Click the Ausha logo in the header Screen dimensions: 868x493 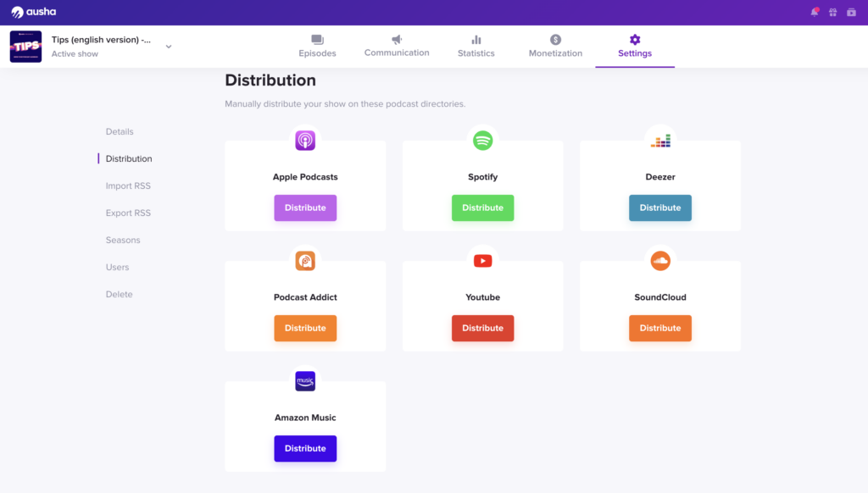coord(34,12)
